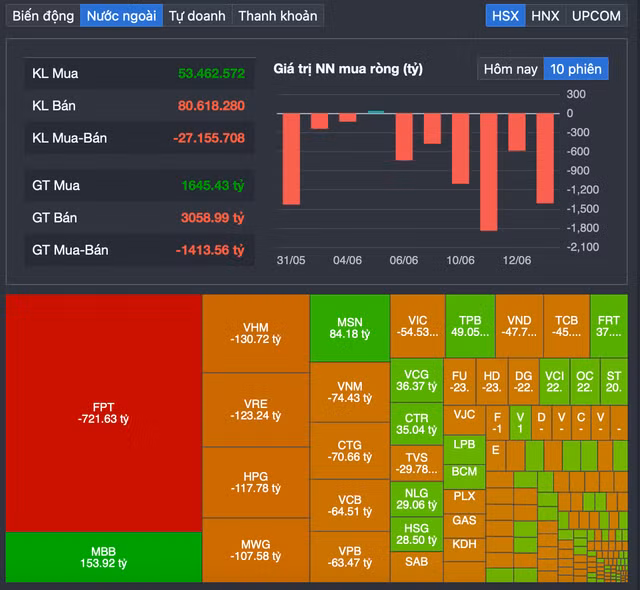Show Hôm nay chart view
The image size is (640, 590).
(x=511, y=69)
